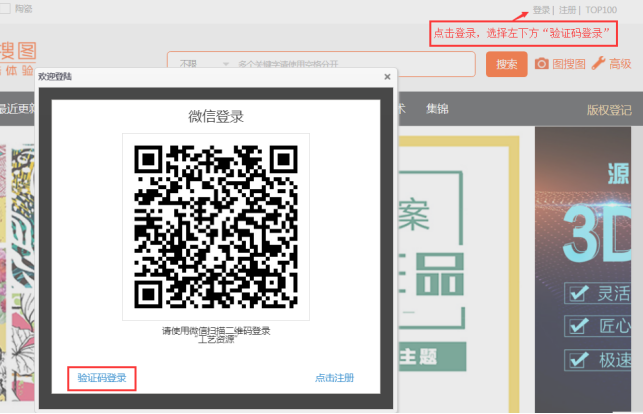Screen dimensions: 643x414
Task: Click the orange 搜索 button
Action: point(506,64)
